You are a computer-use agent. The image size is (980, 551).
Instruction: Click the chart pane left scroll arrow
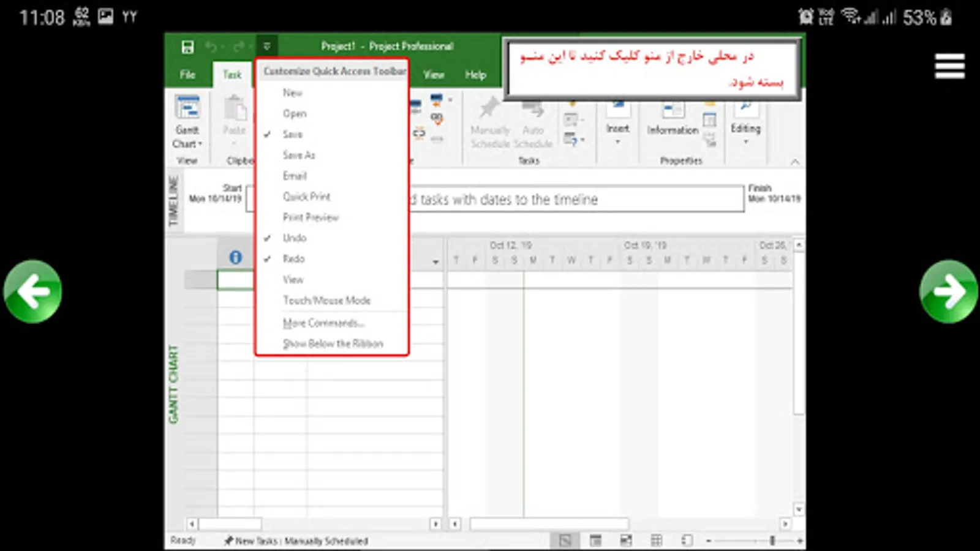[455, 524]
